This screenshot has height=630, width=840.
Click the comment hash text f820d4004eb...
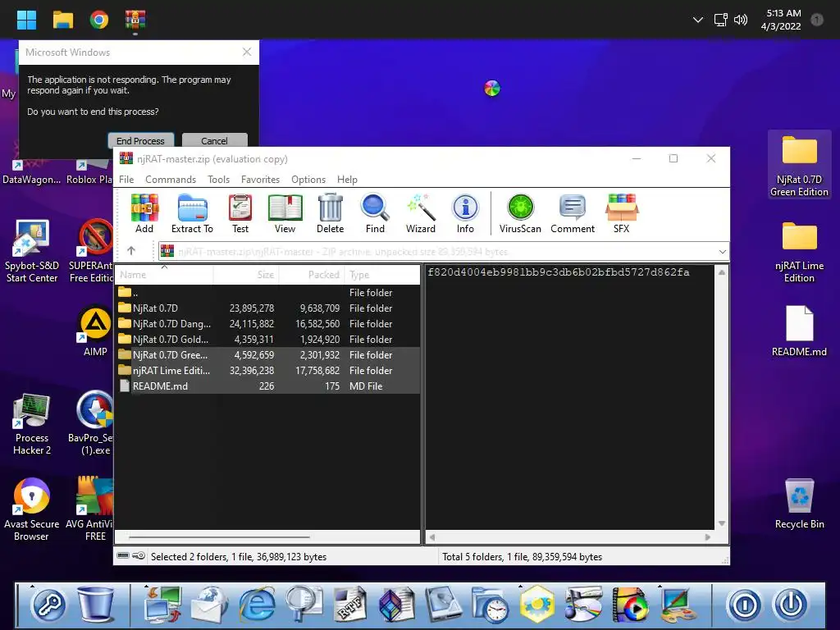[558, 272]
